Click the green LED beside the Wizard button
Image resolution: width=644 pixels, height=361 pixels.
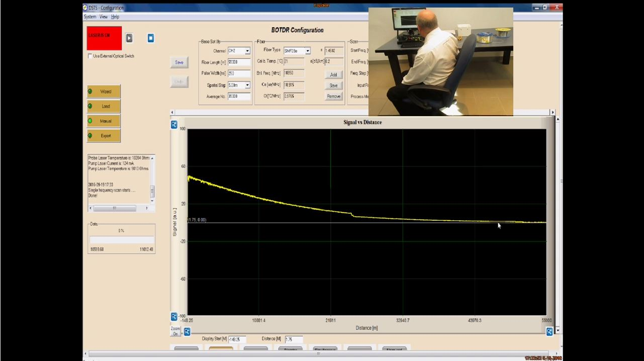click(90, 92)
